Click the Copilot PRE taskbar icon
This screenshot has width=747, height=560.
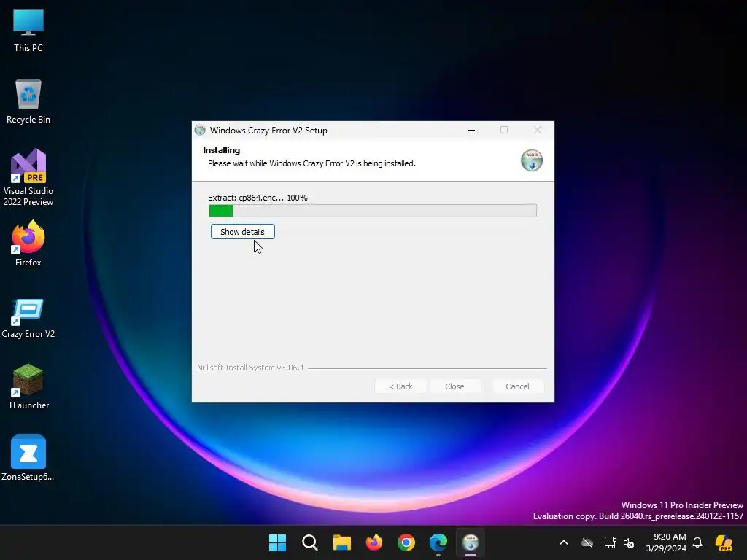724,542
